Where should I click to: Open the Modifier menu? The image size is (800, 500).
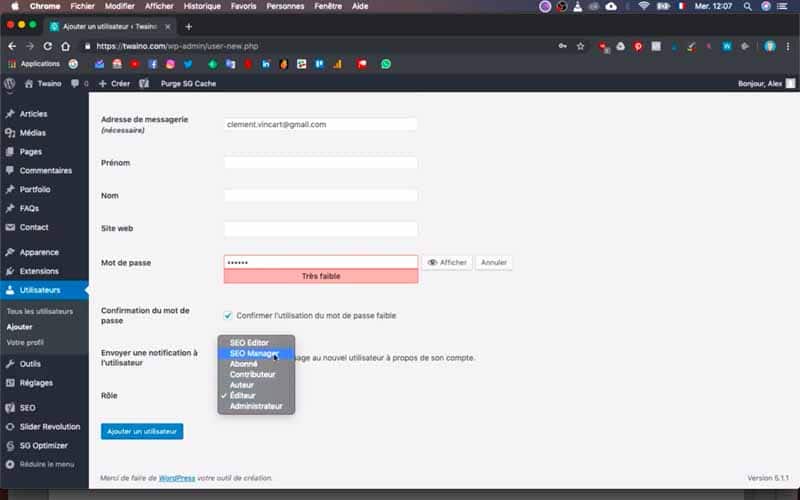(x=119, y=6)
